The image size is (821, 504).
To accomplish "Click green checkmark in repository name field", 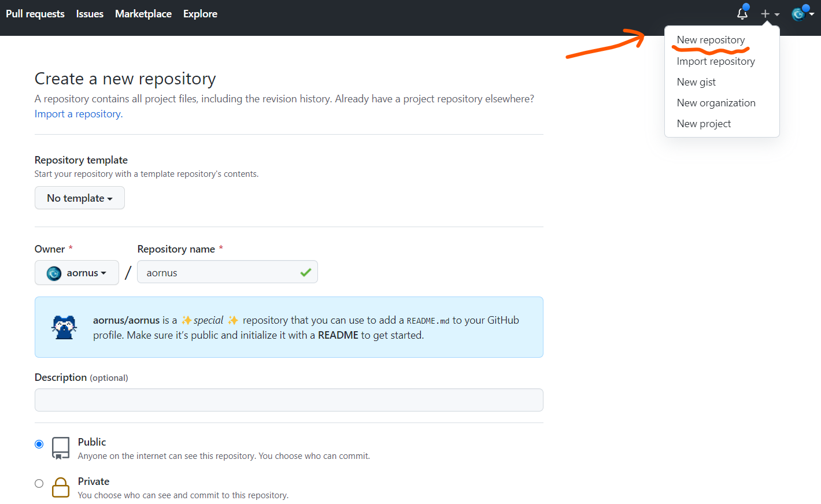I will (305, 272).
